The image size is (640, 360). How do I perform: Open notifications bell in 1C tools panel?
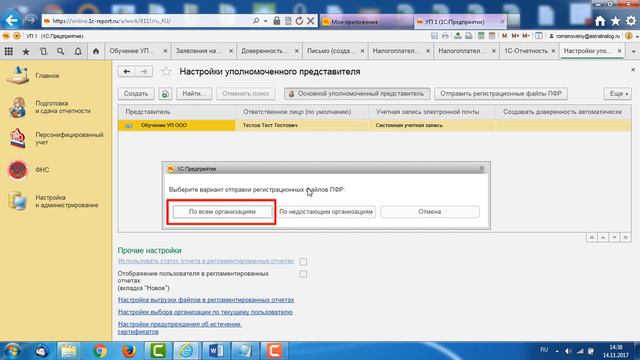coord(78,51)
